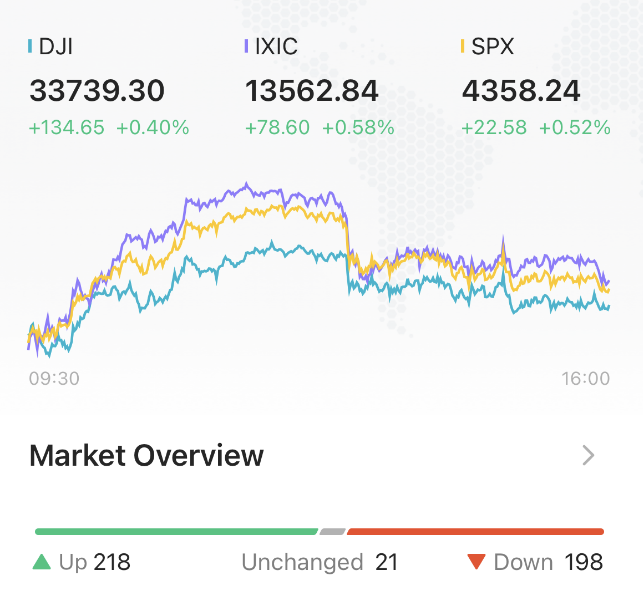
Task: Open the Market Overview chevron arrow
Action: tap(588, 456)
